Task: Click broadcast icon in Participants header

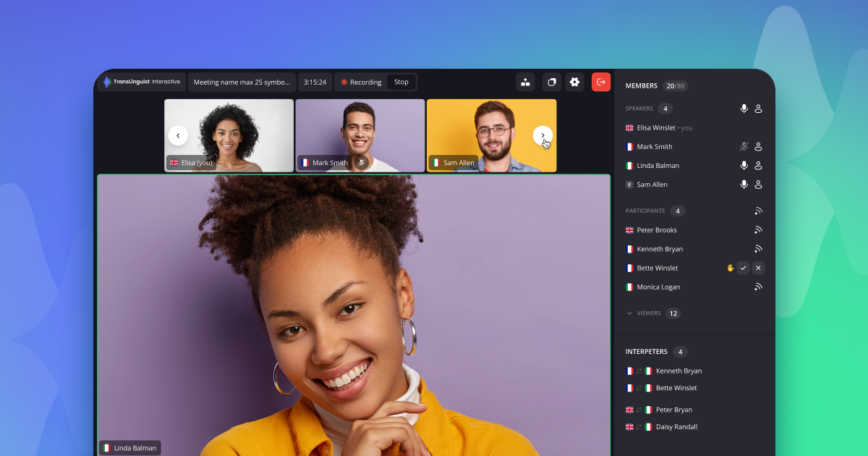Action: click(x=758, y=211)
